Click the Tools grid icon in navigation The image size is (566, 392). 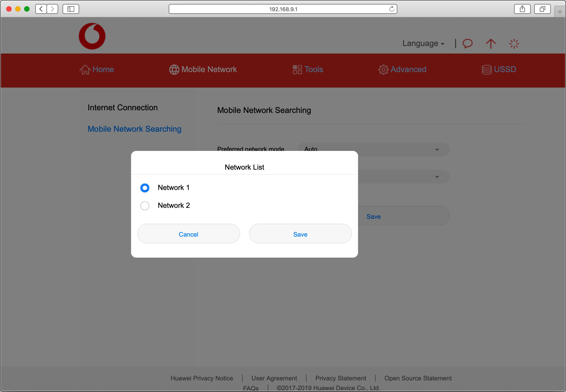[297, 69]
